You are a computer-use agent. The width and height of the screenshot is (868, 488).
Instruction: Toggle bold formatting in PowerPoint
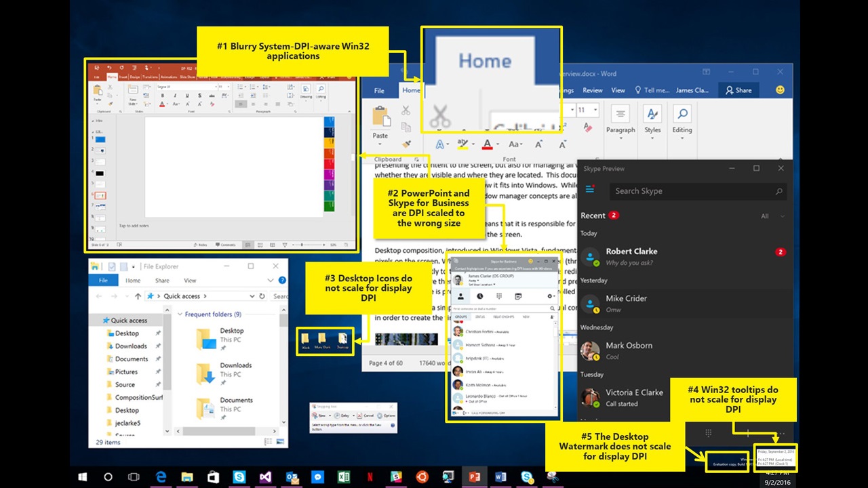[x=162, y=96]
